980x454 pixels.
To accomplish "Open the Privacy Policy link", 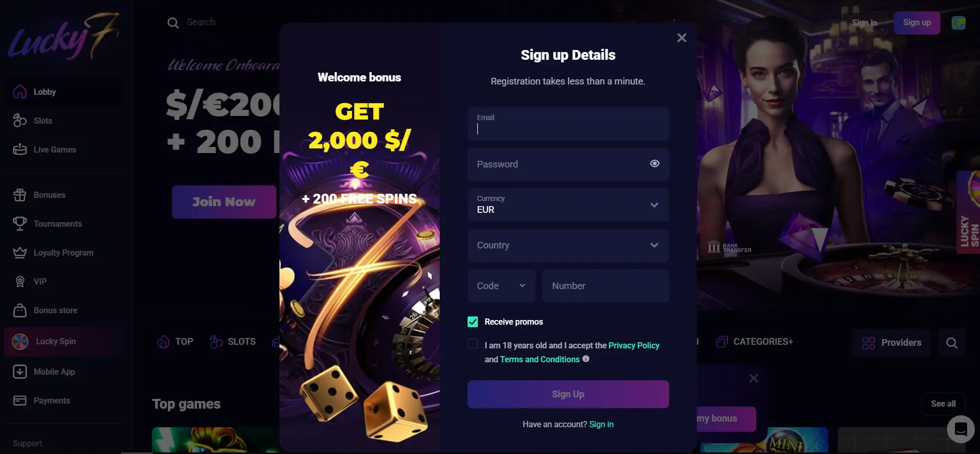I will [634, 345].
